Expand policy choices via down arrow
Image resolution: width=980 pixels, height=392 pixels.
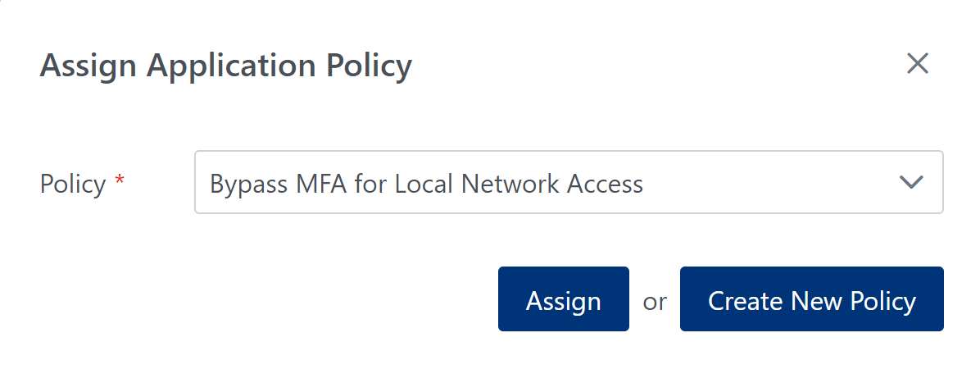[x=911, y=182]
